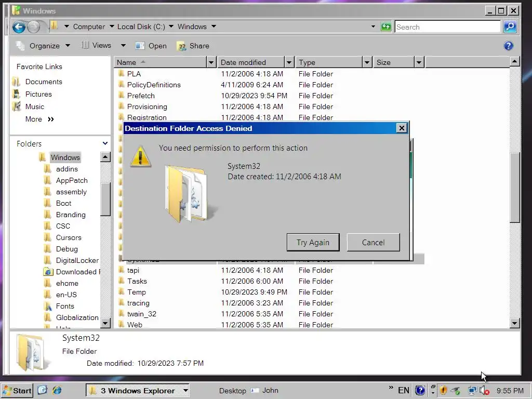Viewport: 532px width, 399px height.
Task: Click the Search magnifier button
Action: (510, 26)
